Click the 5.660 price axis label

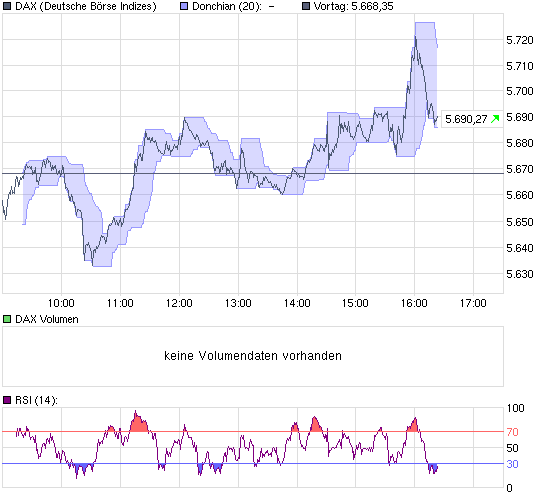point(520,195)
